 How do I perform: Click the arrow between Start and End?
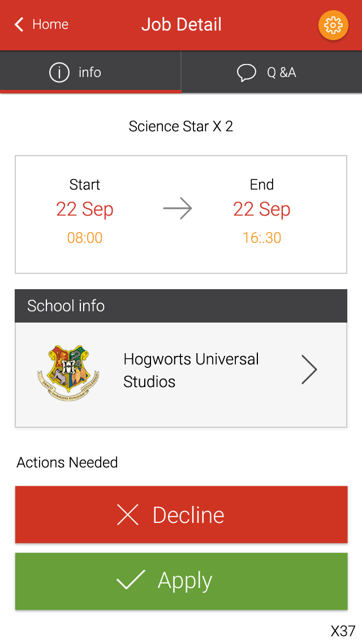click(177, 209)
